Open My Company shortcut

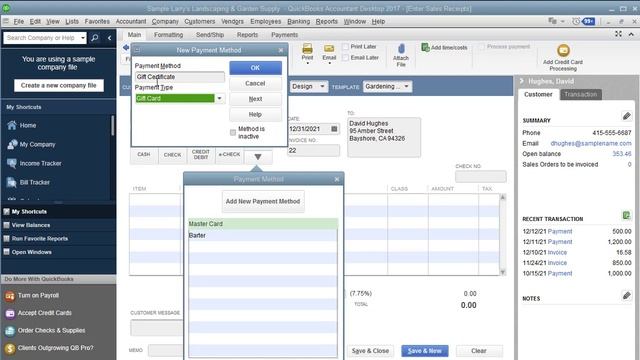click(x=37, y=144)
